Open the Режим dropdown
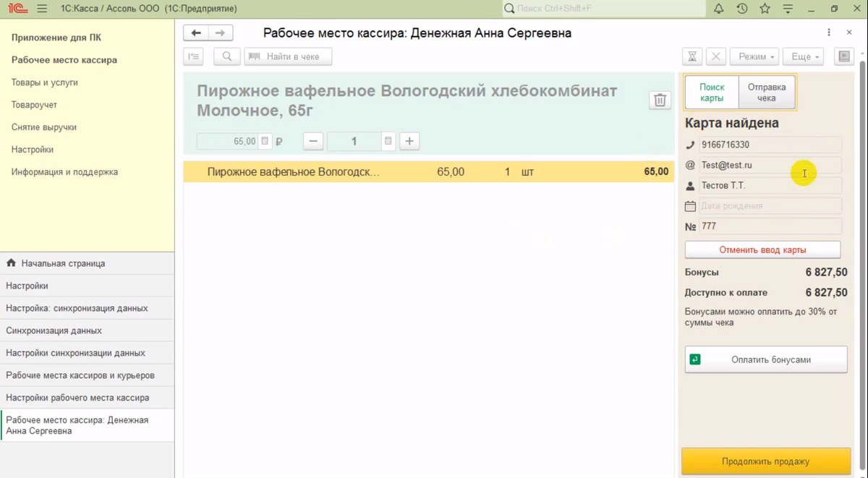This screenshot has height=478, width=868. (x=754, y=56)
